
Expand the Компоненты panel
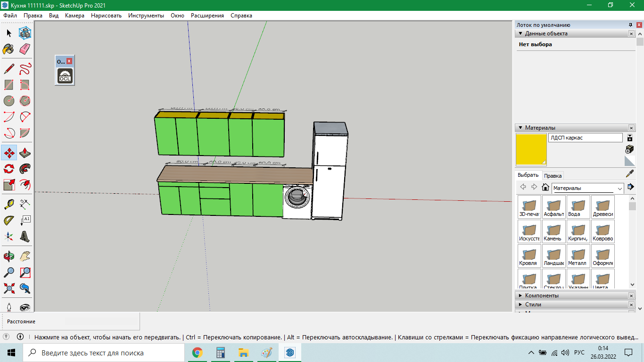pyautogui.click(x=520, y=296)
